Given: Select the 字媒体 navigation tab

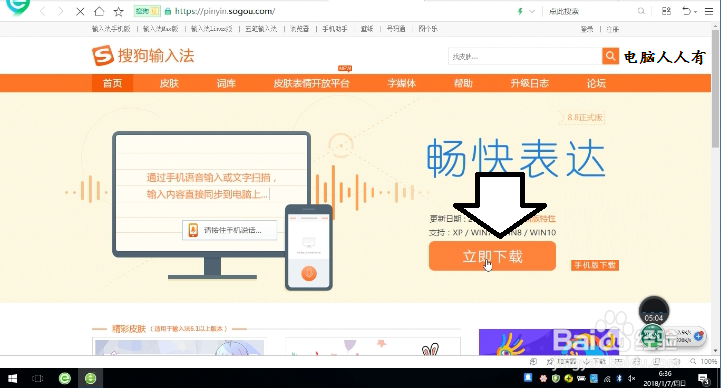Looking at the screenshot, I should coord(401,83).
